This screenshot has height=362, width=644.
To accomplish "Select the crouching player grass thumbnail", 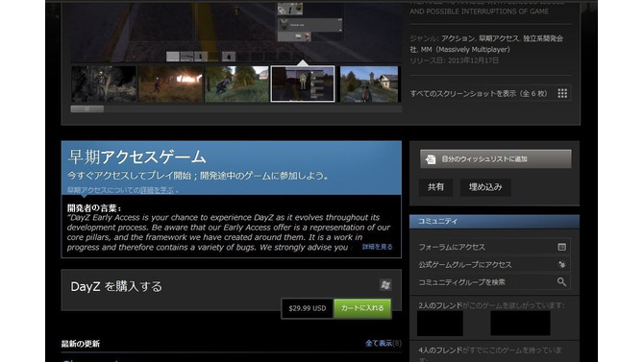I will pyautogui.click(x=237, y=84).
